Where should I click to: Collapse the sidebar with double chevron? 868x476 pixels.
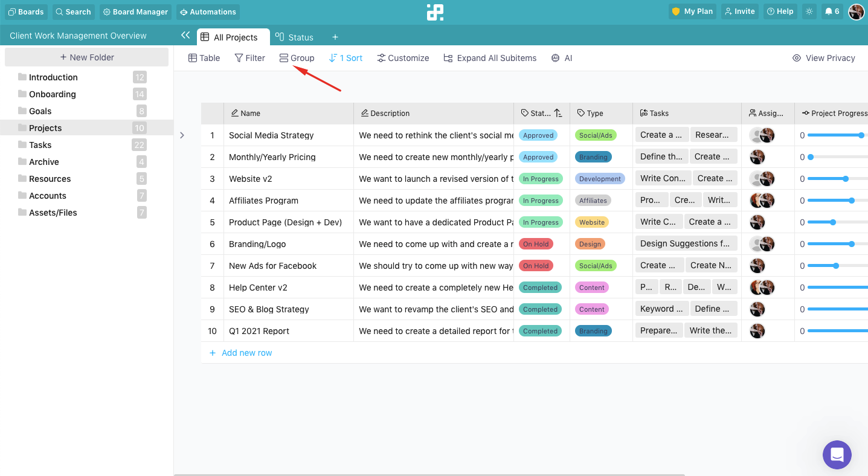pyautogui.click(x=185, y=36)
